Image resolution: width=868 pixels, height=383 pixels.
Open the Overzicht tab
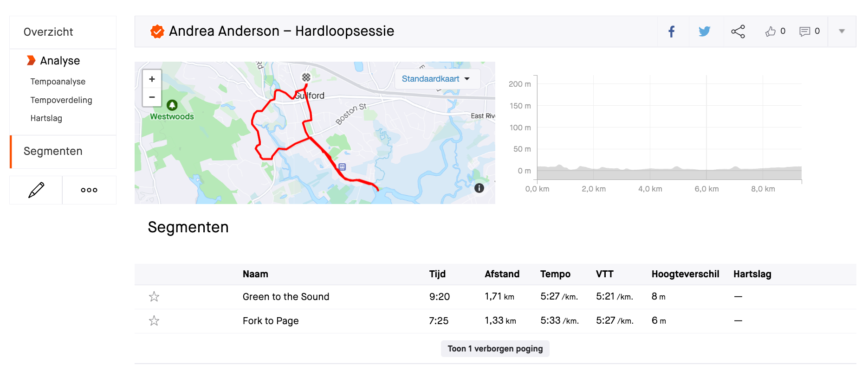(x=48, y=32)
